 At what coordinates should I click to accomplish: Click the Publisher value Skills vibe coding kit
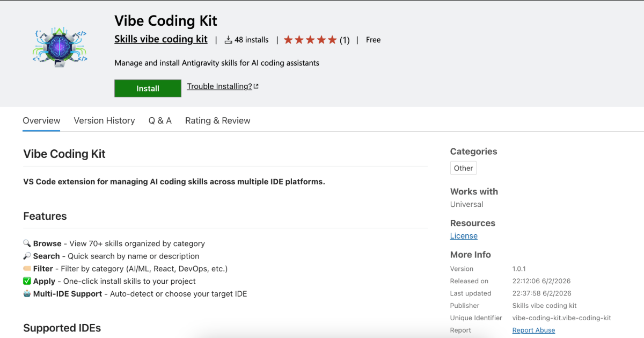545,306
